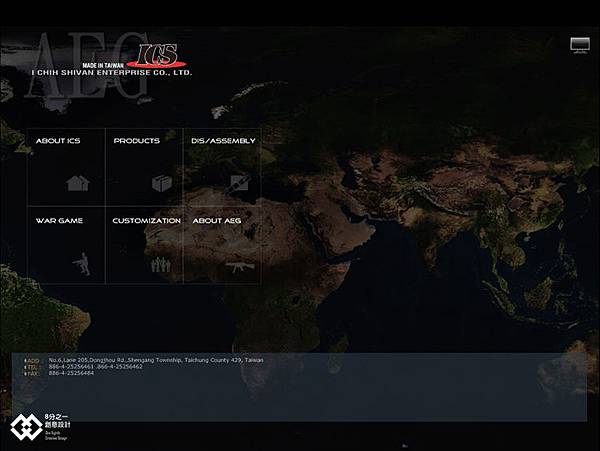
Task: Click the telephone number 886-4-25256461
Action: (71, 366)
